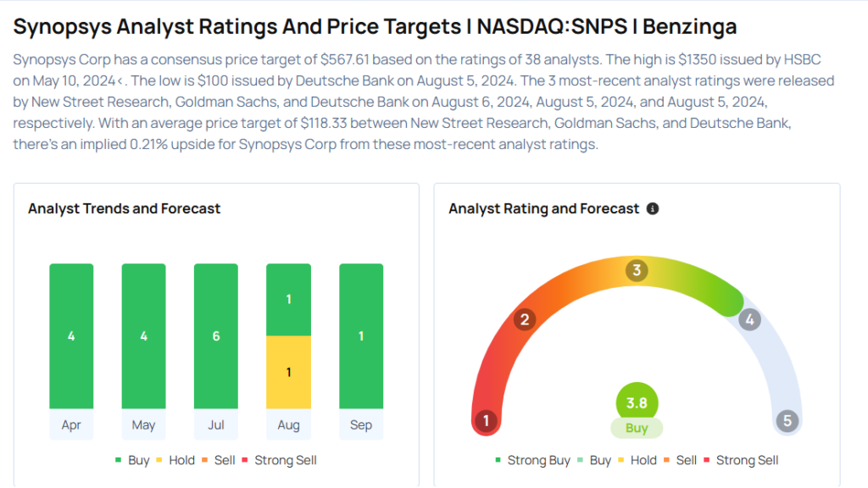Click the Buy badge under the 3.8 score
868x488 pixels.
(x=637, y=428)
